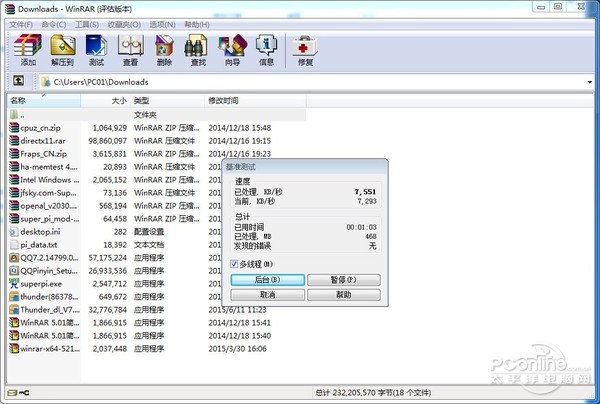The height and width of the screenshot is (404, 600).
Task: Select the directx11.rar archive icon
Action: pos(14,140)
